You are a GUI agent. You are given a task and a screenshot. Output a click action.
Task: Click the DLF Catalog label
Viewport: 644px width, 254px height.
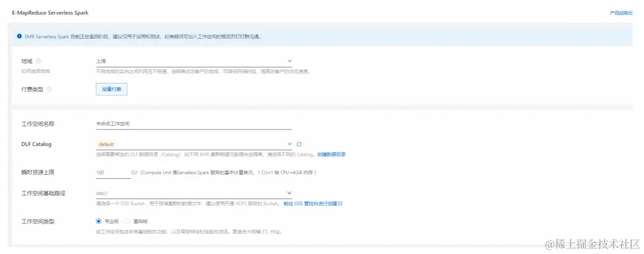point(36,144)
